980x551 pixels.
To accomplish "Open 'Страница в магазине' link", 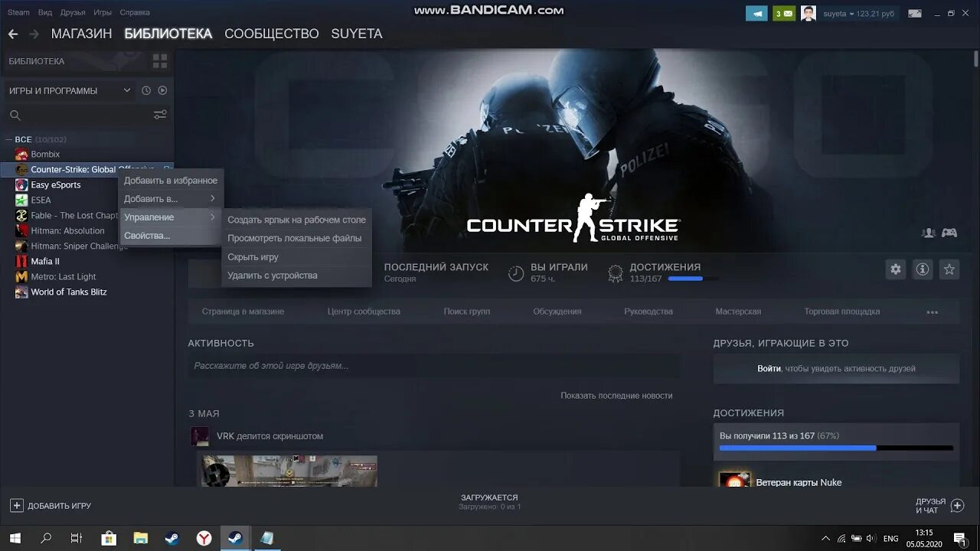I will coord(243,311).
